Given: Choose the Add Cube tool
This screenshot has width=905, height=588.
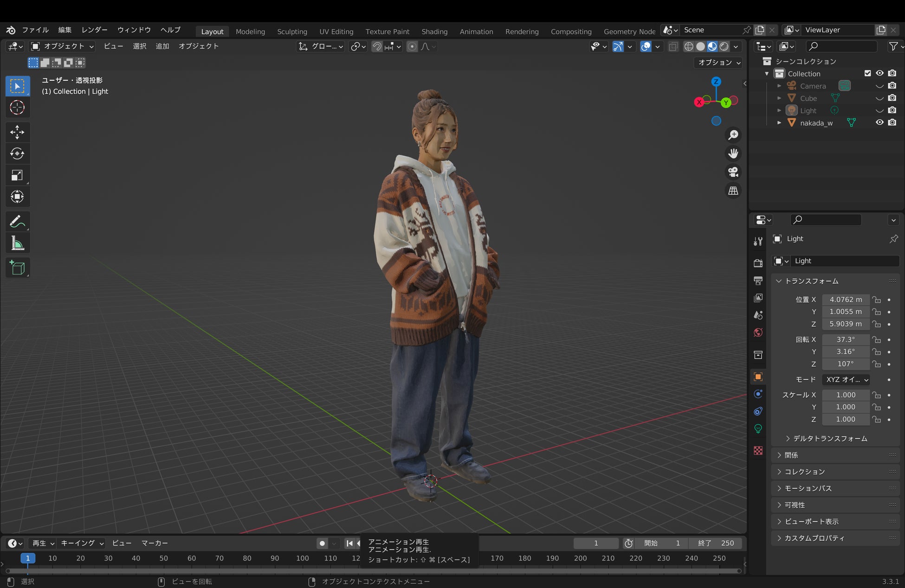Looking at the screenshot, I should [17, 268].
